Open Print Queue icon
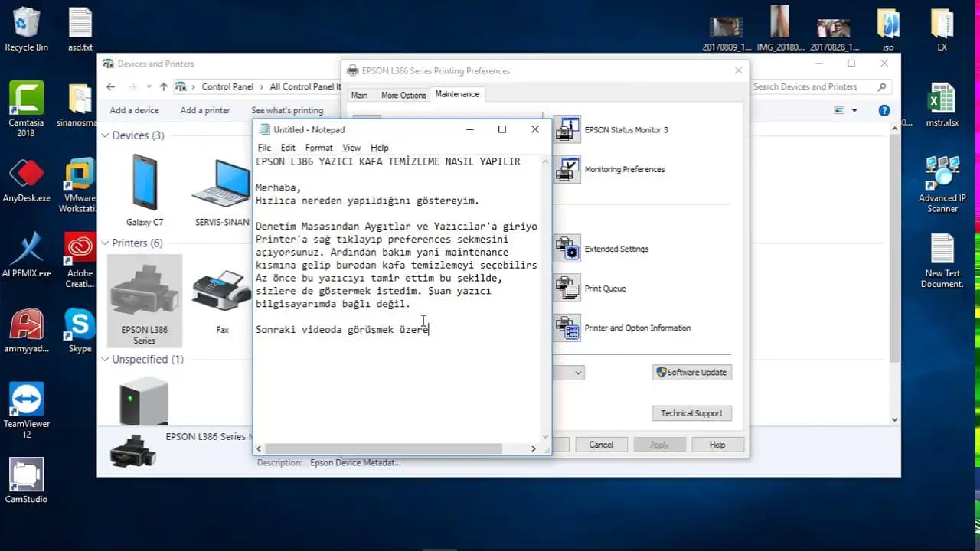This screenshot has height=551, width=980. 567,289
